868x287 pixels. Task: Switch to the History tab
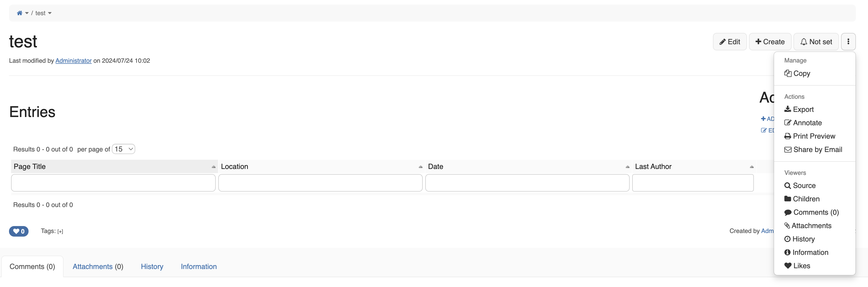[x=152, y=266]
